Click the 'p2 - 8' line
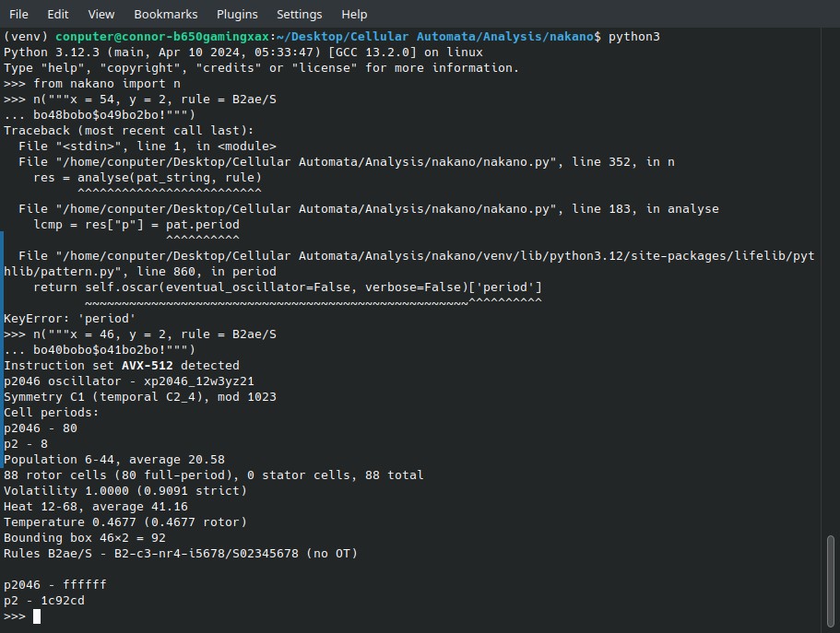The height and width of the screenshot is (633, 840). (x=26, y=444)
